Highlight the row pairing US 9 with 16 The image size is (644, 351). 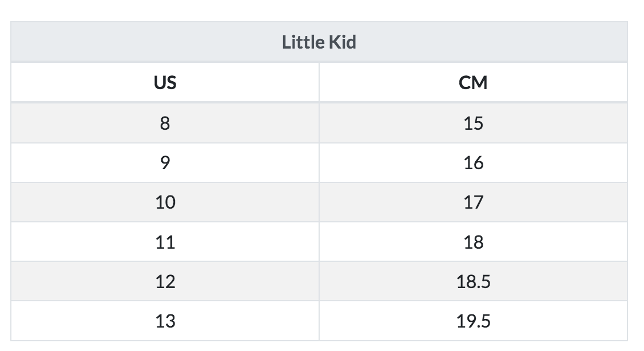(319, 163)
